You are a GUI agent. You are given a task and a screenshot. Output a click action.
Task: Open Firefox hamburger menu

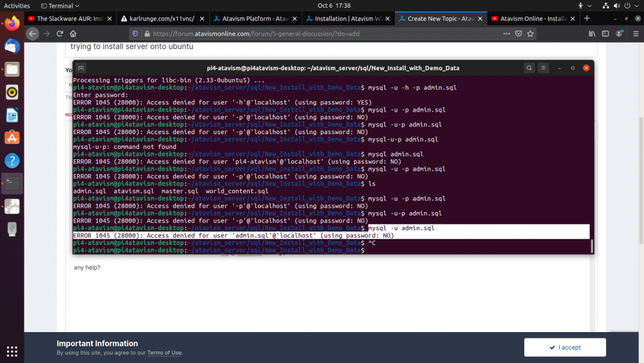coord(636,34)
